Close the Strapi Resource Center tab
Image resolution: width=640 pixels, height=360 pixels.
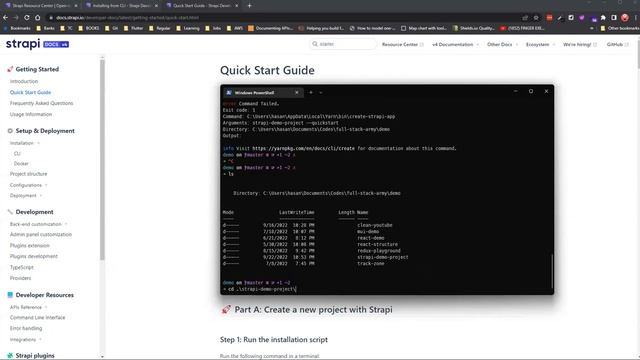pyautogui.click(x=76, y=6)
